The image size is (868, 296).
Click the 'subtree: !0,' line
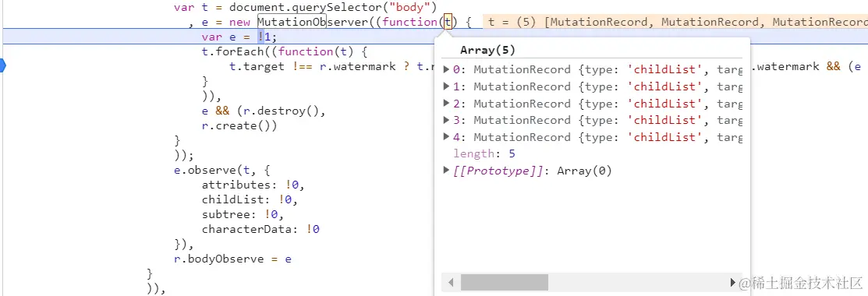point(243,214)
